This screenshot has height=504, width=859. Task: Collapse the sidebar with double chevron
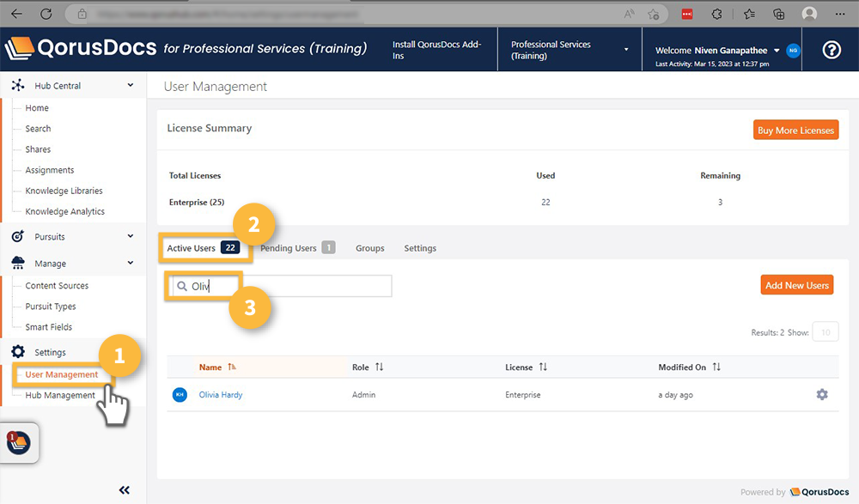pyautogui.click(x=125, y=489)
